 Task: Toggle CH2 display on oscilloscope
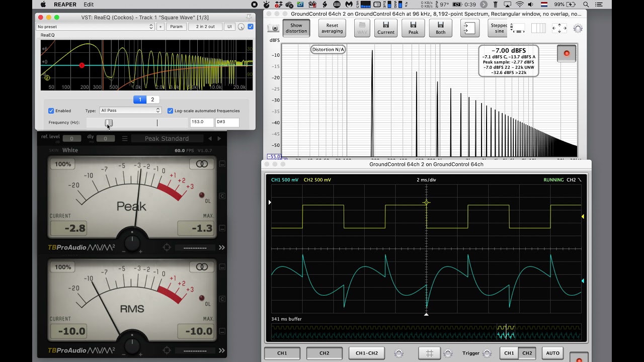(x=325, y=353)
